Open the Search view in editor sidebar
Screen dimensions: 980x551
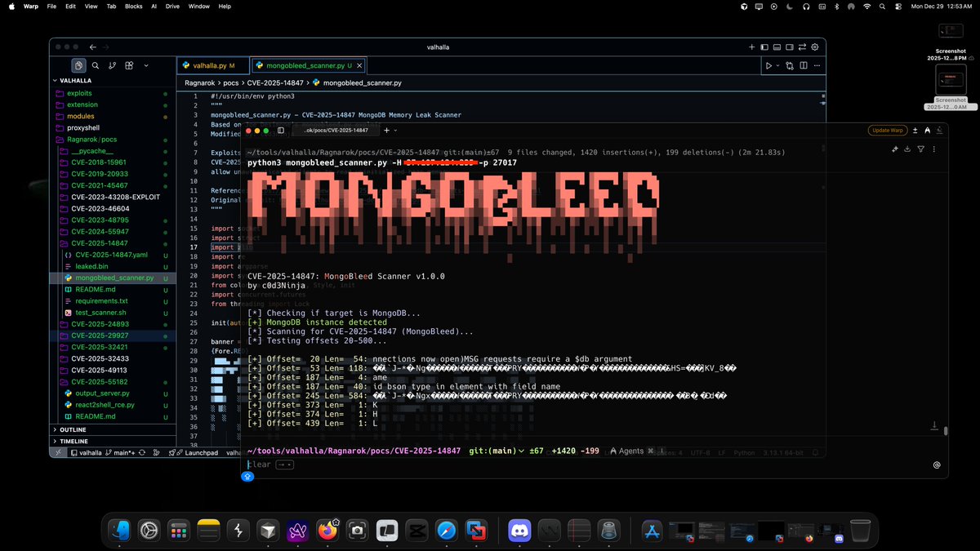tap(96, 65)
